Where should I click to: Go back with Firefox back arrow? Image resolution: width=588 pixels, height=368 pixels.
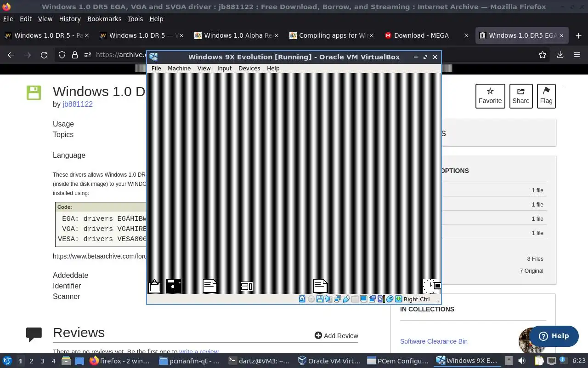click(11, 55)
